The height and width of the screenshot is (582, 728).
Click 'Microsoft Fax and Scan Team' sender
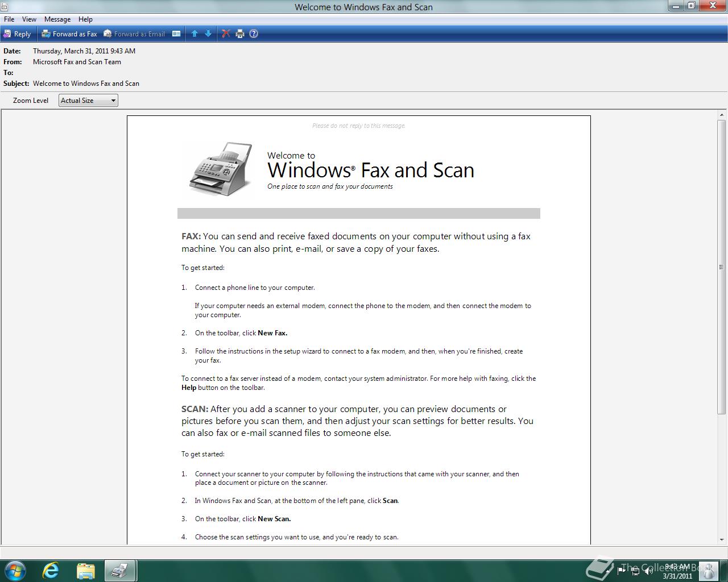[x=77, y=62]
